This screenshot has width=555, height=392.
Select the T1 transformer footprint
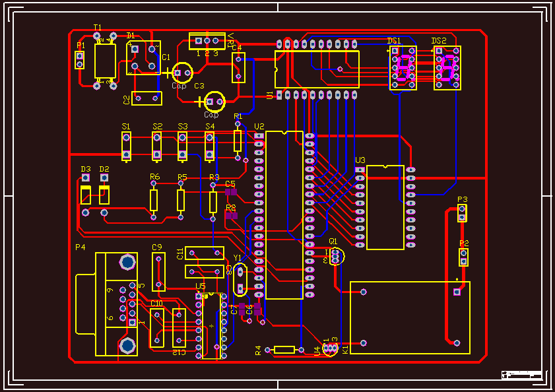[x=105, y=61]
